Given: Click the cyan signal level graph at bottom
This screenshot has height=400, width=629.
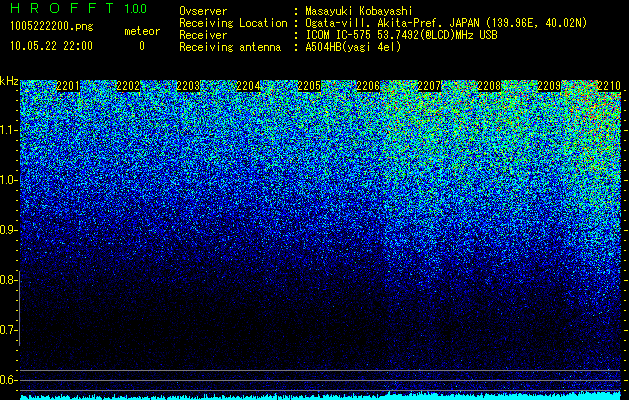Looking at the screenshot, I should (320, 396).
